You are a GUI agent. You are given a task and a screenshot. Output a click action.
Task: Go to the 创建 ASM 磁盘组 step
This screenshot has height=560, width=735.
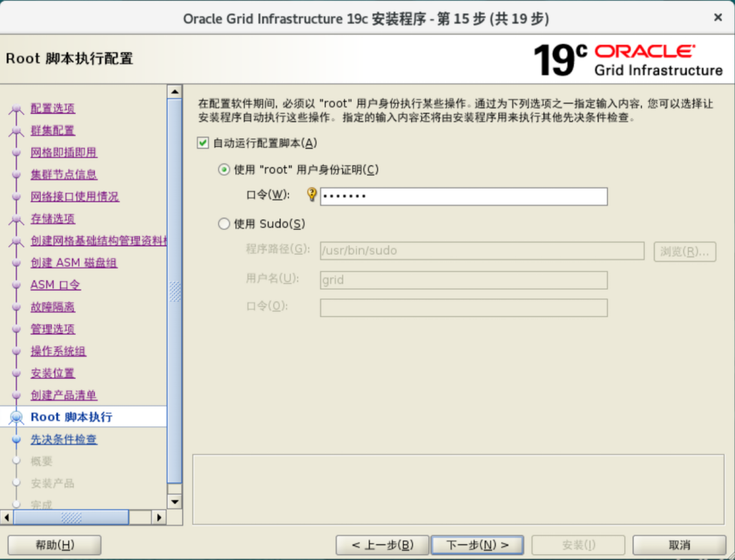click(74, 263)
